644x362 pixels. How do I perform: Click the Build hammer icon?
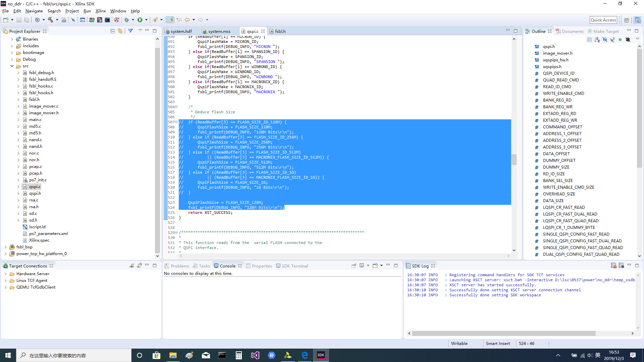(51, 20)
